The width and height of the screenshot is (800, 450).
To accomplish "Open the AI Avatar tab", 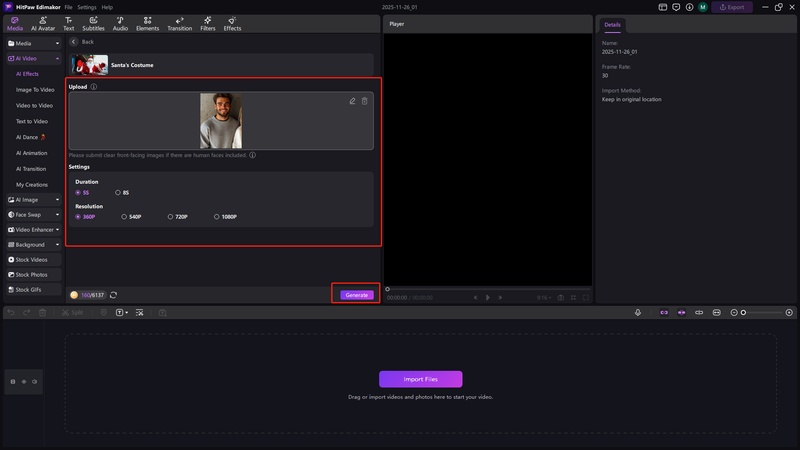I will point(43,23).
